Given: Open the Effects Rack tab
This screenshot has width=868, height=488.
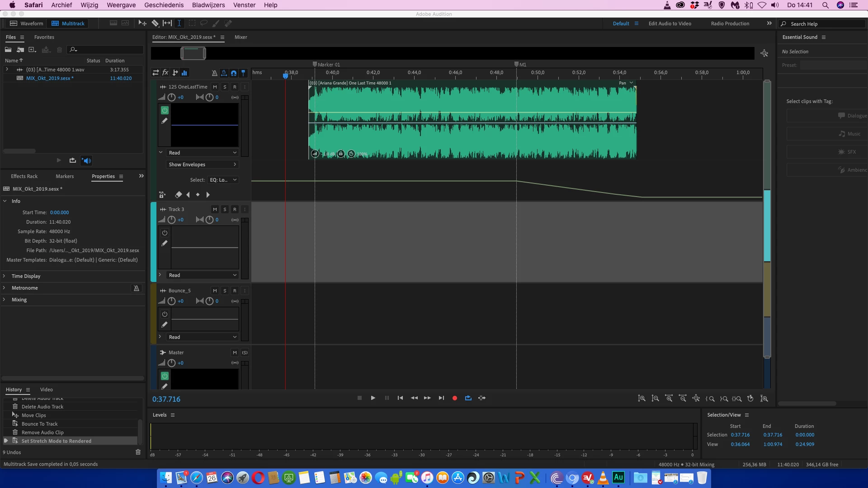Looking at the screenshot, I should (24, 176).
